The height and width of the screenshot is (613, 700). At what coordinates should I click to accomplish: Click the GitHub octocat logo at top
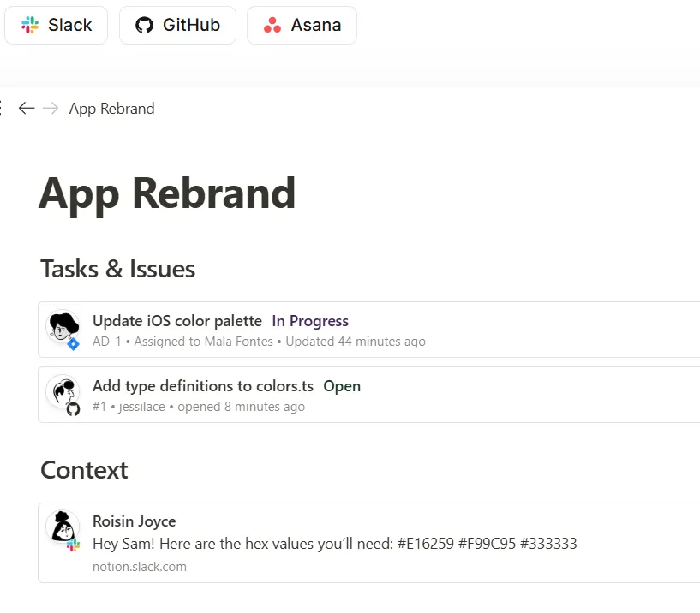click(x=145, y=25)
